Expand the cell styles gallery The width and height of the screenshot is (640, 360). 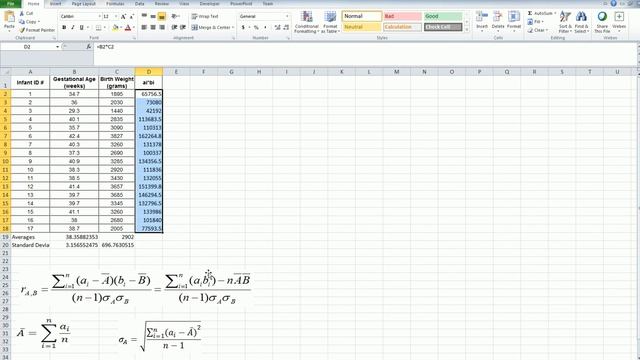467,29
